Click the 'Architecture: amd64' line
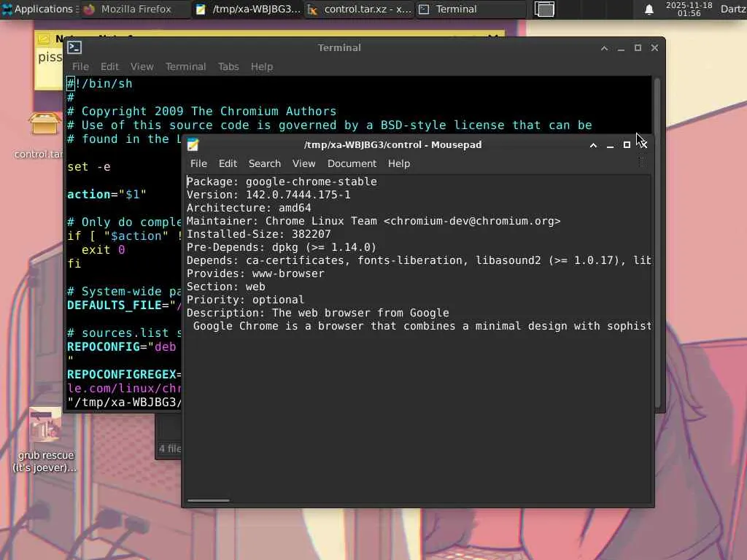The image size is (747, 560). coord(249,208)
